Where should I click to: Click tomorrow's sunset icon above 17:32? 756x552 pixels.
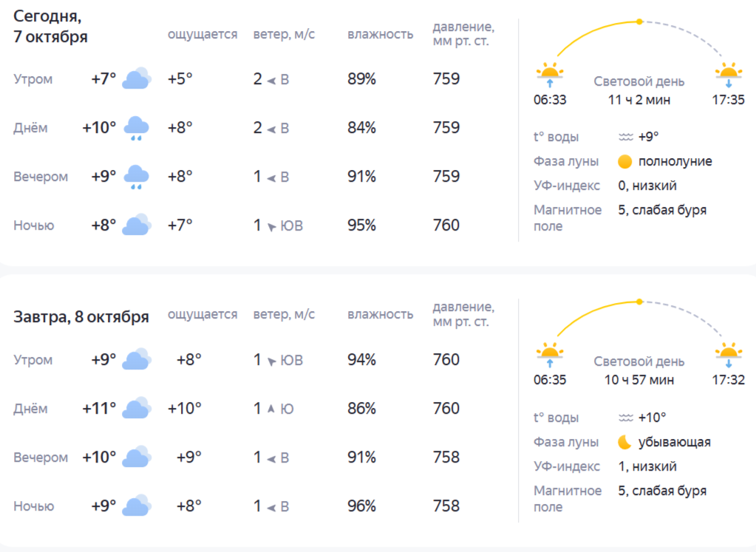[x=729, y=353]
